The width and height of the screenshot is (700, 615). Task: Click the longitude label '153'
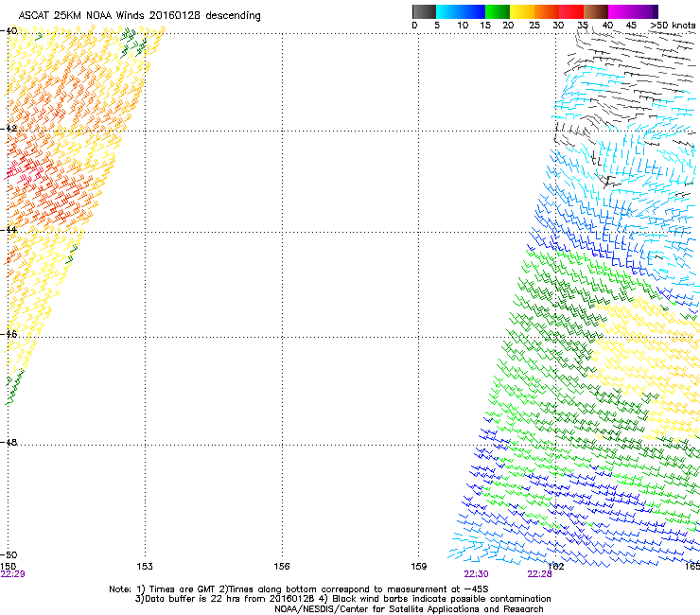145,566
